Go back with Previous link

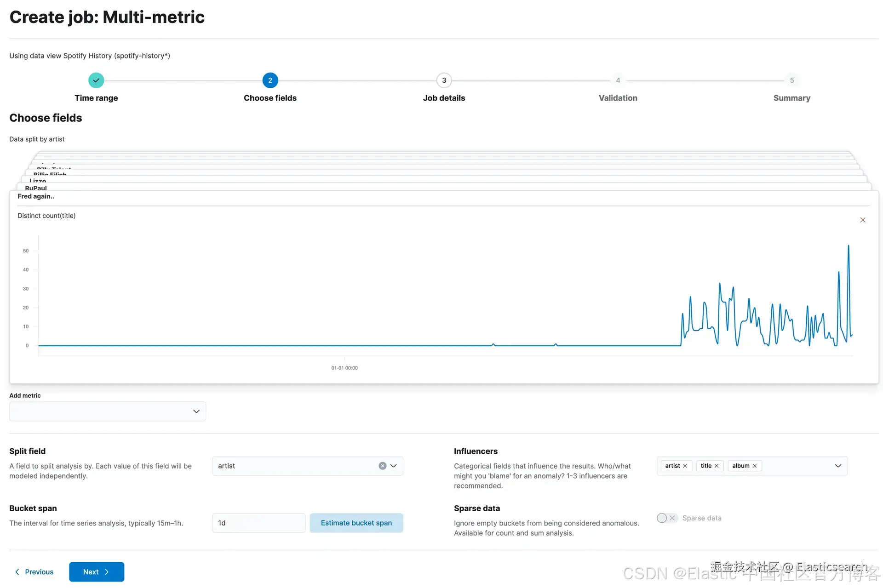click(x=34, y=572)
